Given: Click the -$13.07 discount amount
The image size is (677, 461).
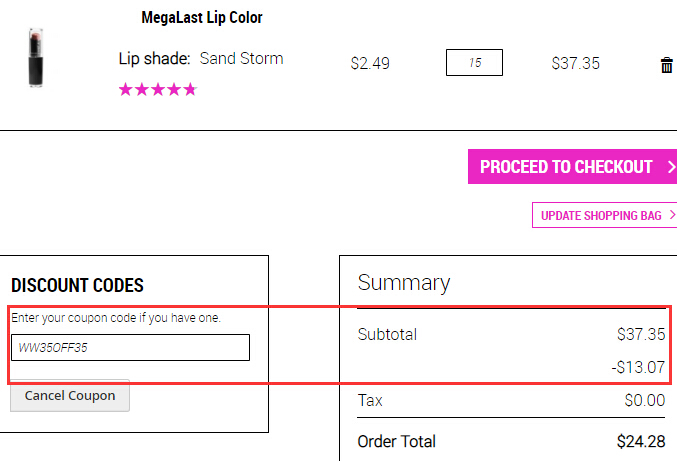Looking at the screenshot, I should pos(638,367).
